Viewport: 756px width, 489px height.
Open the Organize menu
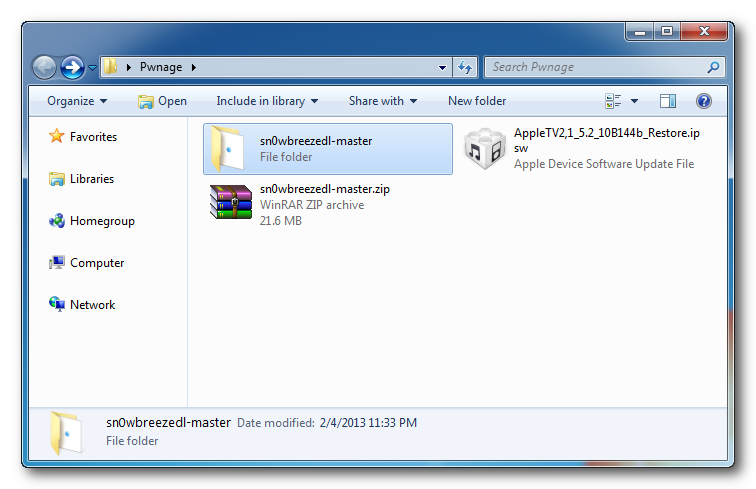pos(77,101)
